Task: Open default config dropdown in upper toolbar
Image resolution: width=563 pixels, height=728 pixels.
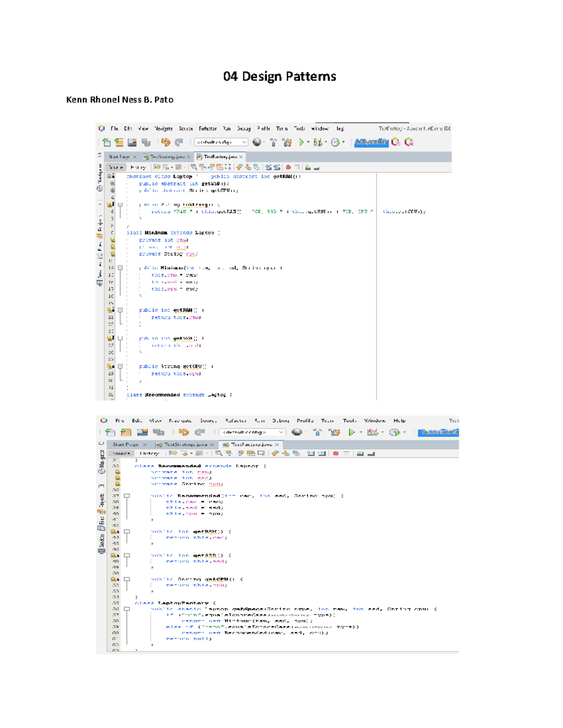Action: tap(221, 142)
